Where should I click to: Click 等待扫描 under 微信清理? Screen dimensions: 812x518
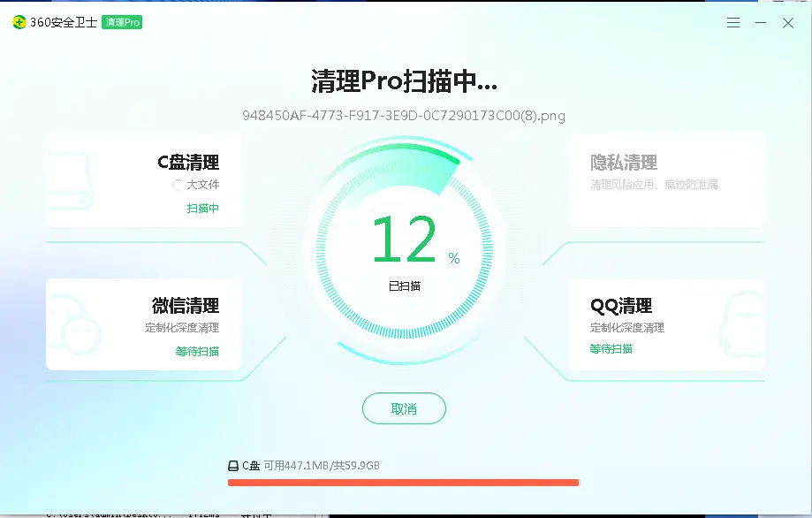click(197, 351)
